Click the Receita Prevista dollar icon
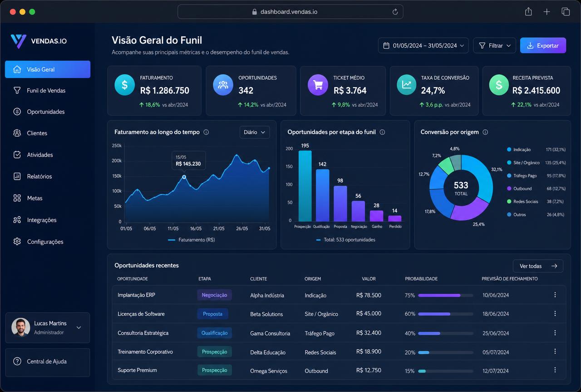 pyautogui.click(x=499, y=85)
